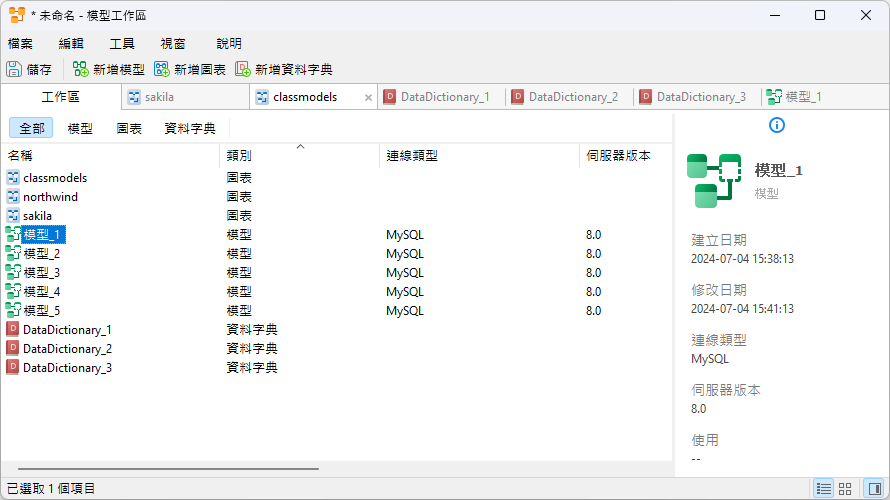Select the northwind diagram icon in list
Screen dimensions: 890x500
click(13, 197)
